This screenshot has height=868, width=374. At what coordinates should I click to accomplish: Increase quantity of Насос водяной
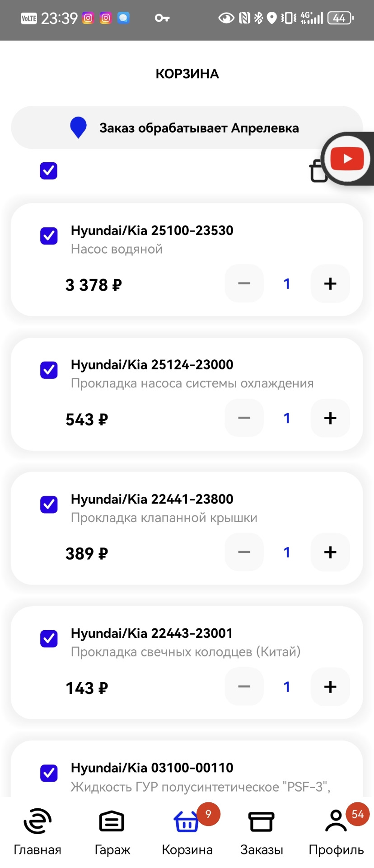(x=330, y=284)
